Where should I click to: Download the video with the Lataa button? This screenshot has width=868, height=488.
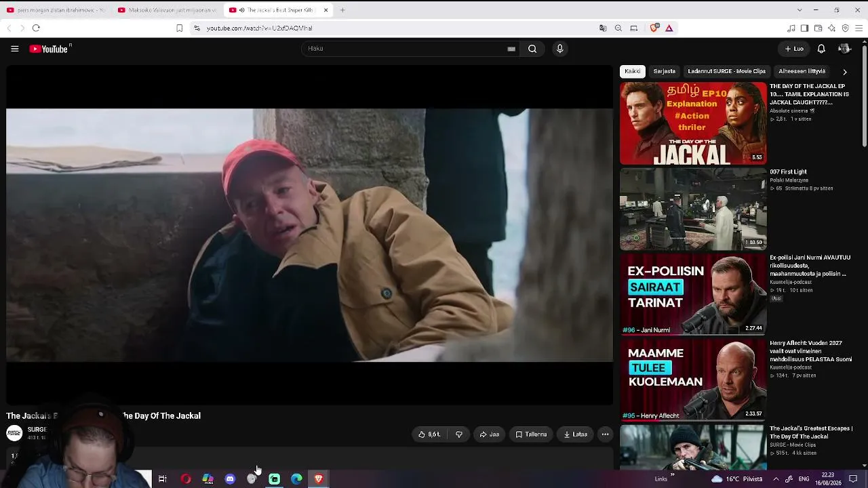pyautogui.click(x=576, y=434)
